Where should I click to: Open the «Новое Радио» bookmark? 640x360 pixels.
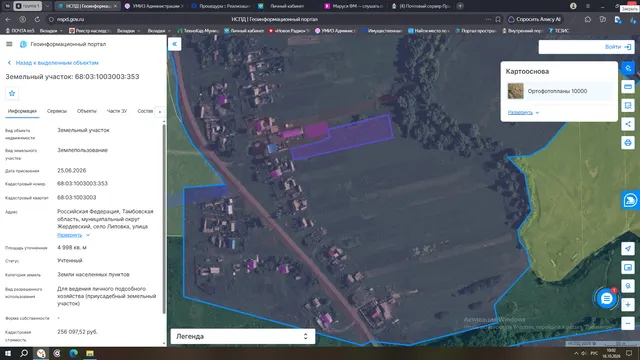click(x=289, y=31)
